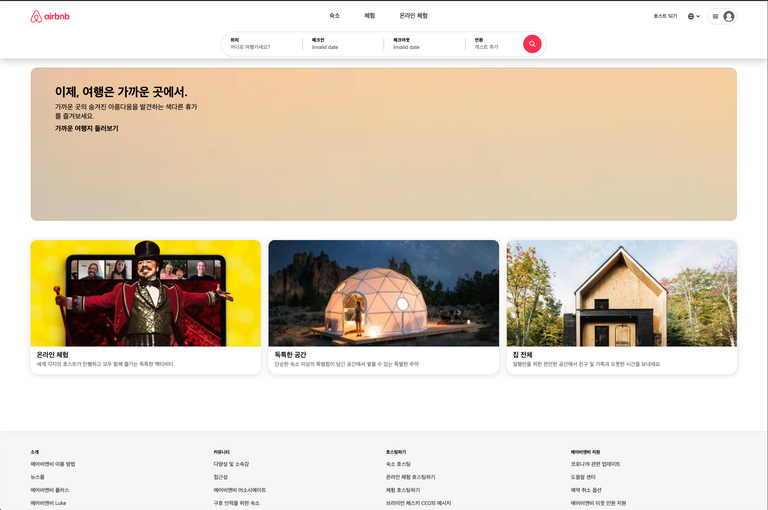Open the 집 전체 house image
Image resolution: width=768 pixels, height=510 pixels.
pyautogui.click(x=622, y=293)
